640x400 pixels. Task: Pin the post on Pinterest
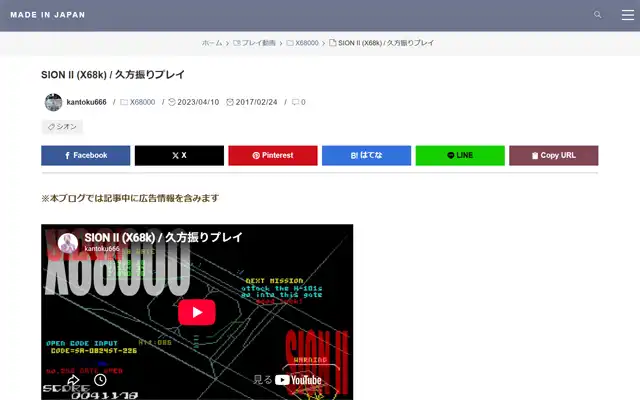click(273, 156)
